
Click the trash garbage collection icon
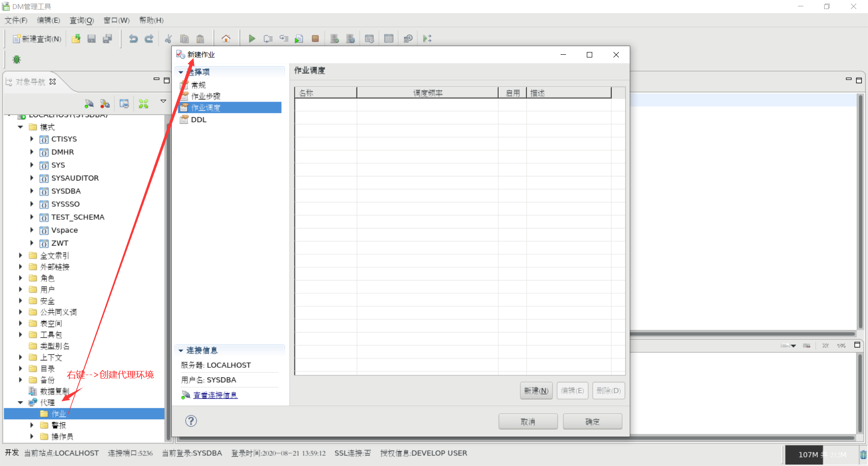(863, 455)
